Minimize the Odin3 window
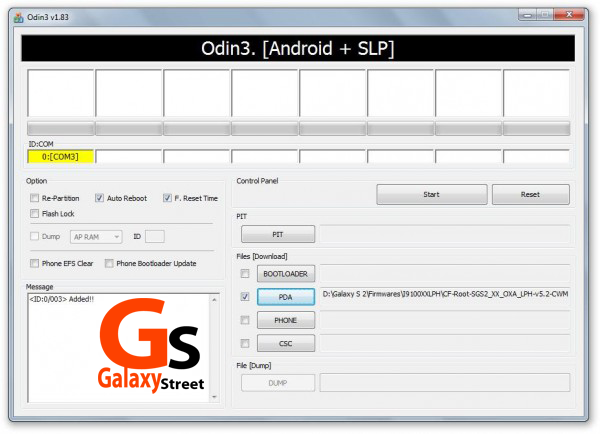The image size is (600, 434). coord(528,15)
